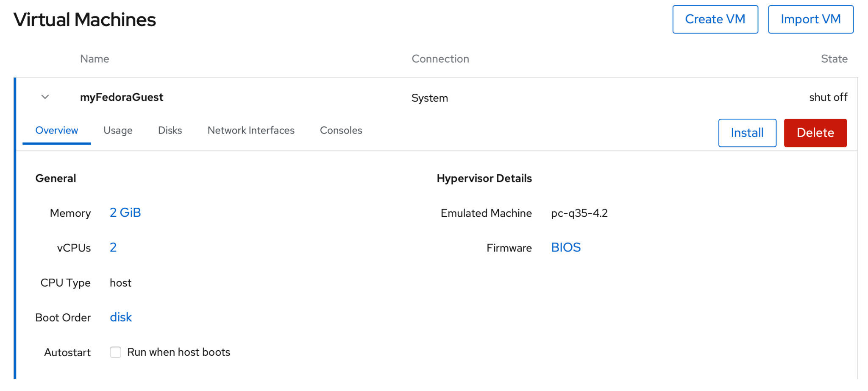Open the Disks tab
The image size is (868, 391).
[170, 131]
